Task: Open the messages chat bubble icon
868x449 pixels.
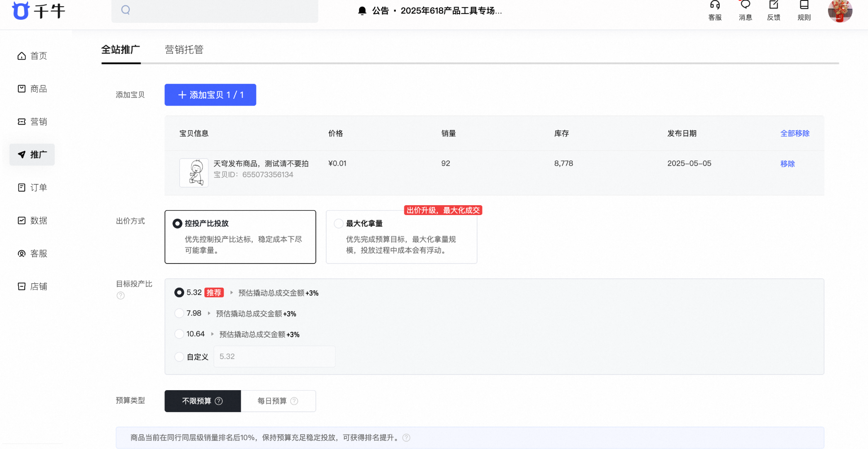Action: pos(745,5)
